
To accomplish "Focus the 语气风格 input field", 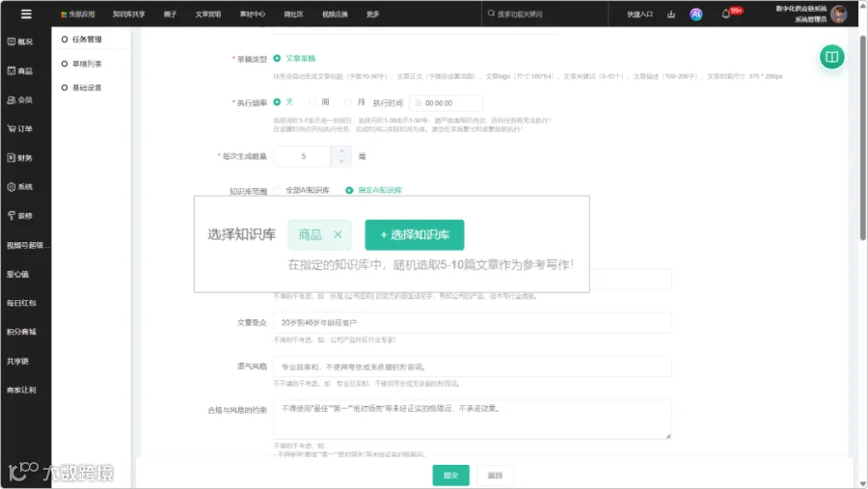I will 473,367.
